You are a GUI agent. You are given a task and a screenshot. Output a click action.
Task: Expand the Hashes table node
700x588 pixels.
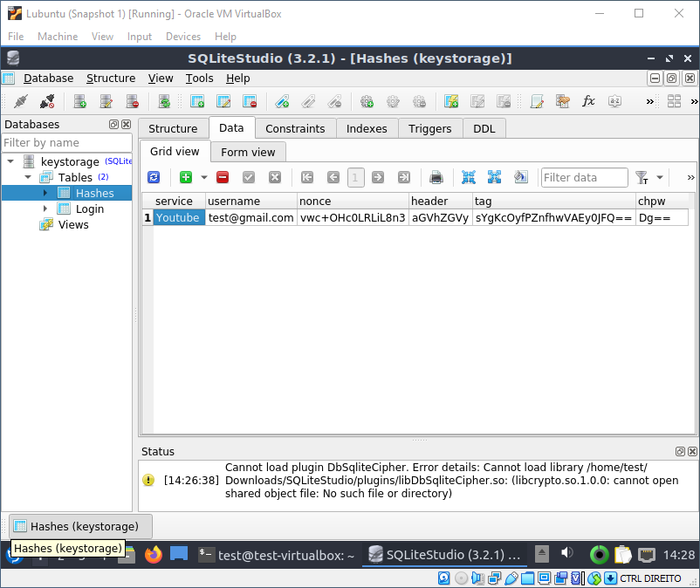[45, 193]
